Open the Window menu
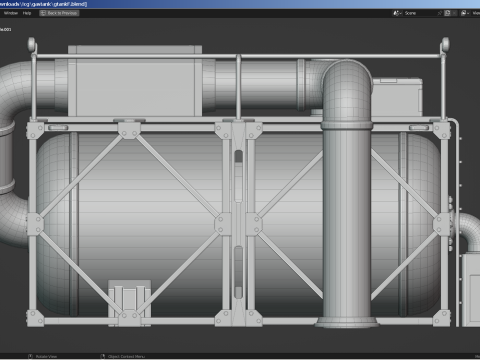 [11, 13]
